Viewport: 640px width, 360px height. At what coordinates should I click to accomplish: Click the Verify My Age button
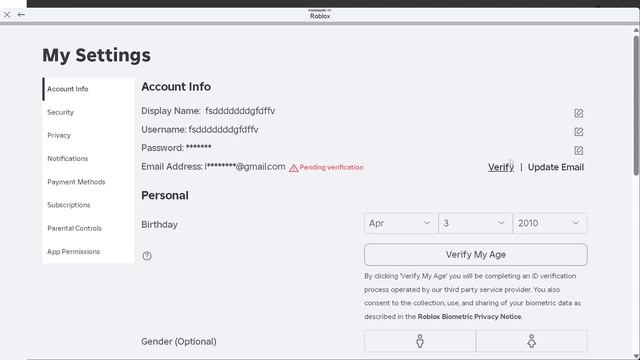[476, 255]
